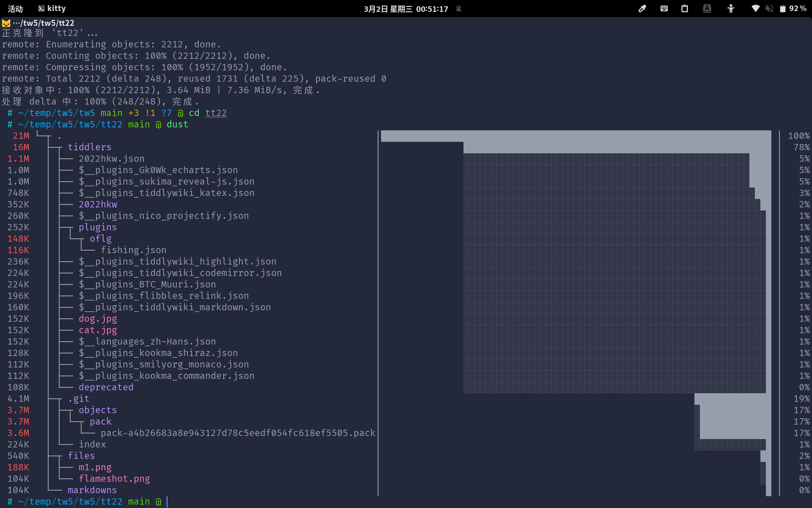Click the color picker tray icon
This screenshot has width=812, height=508.
point(642,8)
